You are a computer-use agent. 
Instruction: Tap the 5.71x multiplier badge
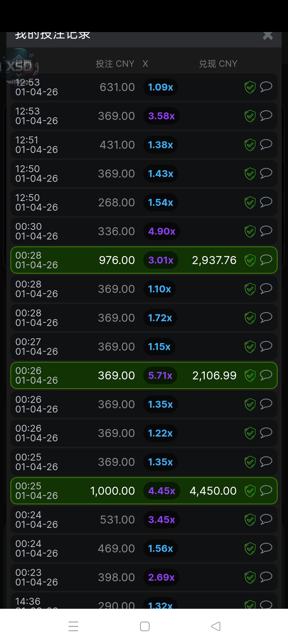tap(160, 375)
